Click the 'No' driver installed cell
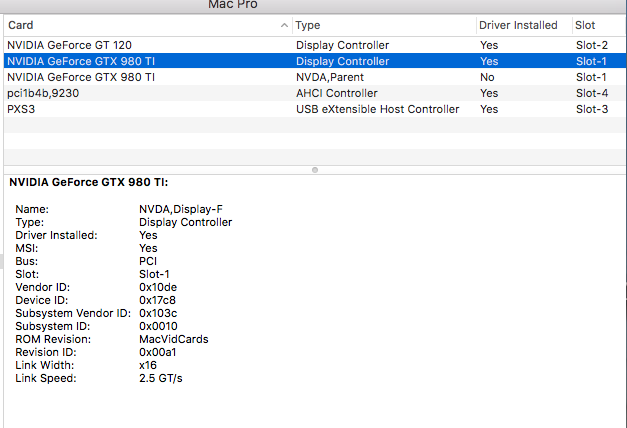Viewport: 627px width, 428px height. pyautogui.click(x=487, y=77)
